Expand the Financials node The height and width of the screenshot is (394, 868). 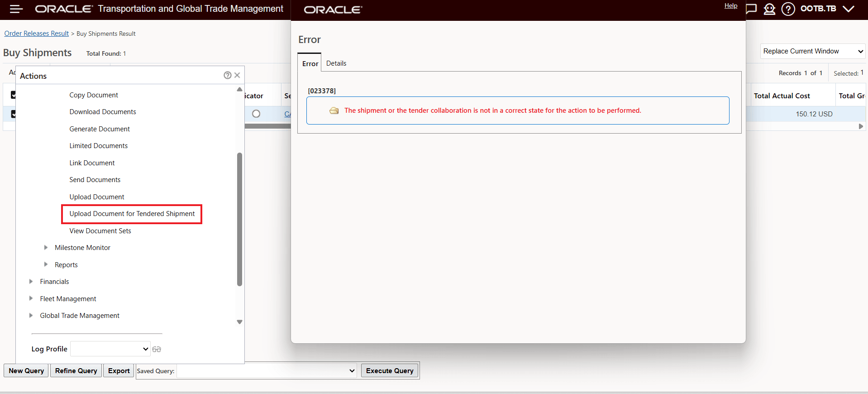point(31,281)
